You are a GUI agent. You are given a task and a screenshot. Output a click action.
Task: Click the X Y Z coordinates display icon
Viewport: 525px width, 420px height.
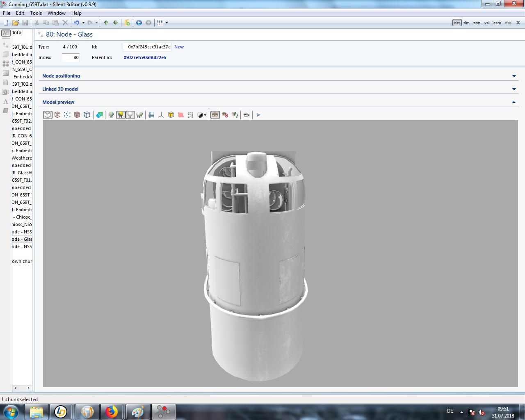point(191,115)
